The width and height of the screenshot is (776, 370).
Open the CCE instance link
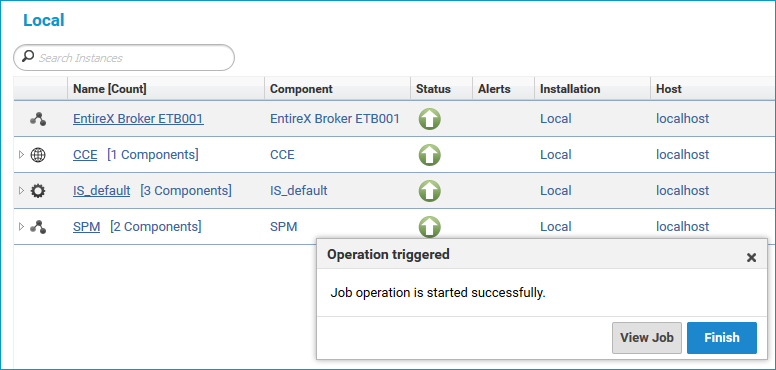point(85,155)
